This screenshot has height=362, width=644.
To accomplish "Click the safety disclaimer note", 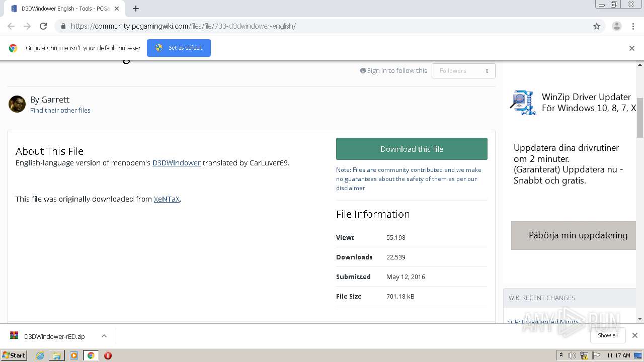I will click(x=409, y=179).
